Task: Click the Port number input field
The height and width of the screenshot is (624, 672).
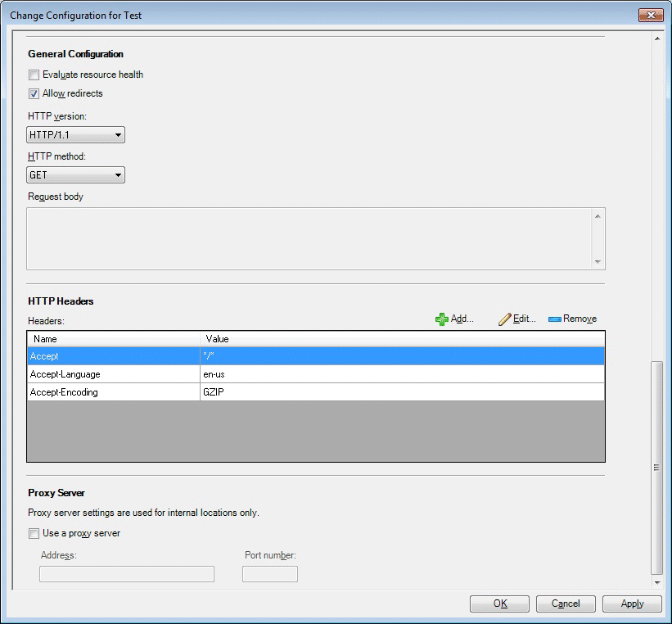Action: 270,574
